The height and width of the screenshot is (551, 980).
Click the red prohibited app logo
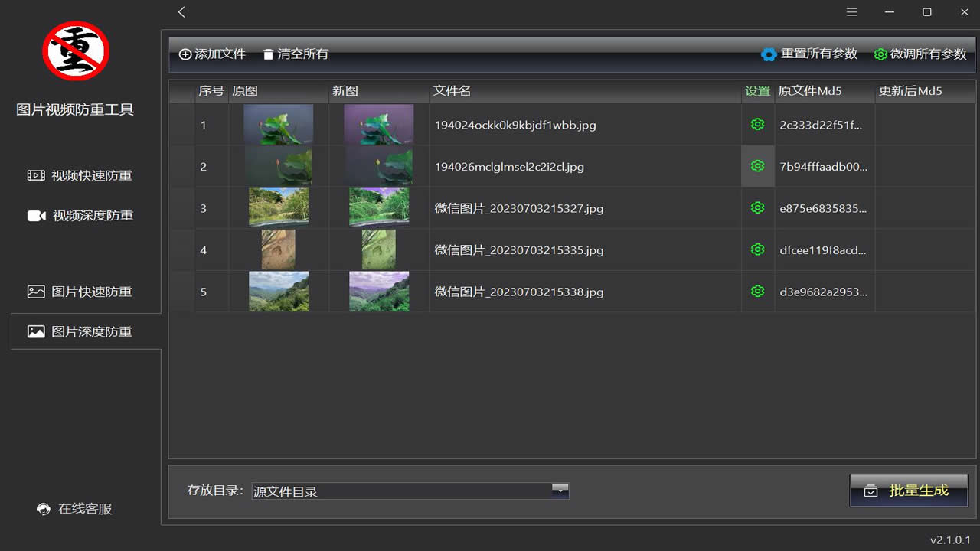tap(75, 51)
